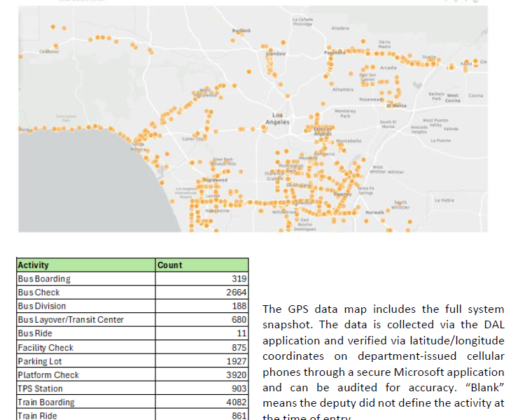Screen dimensions: 511x420
Task: Click the GPS data map description paragraph
Action: 383,360
